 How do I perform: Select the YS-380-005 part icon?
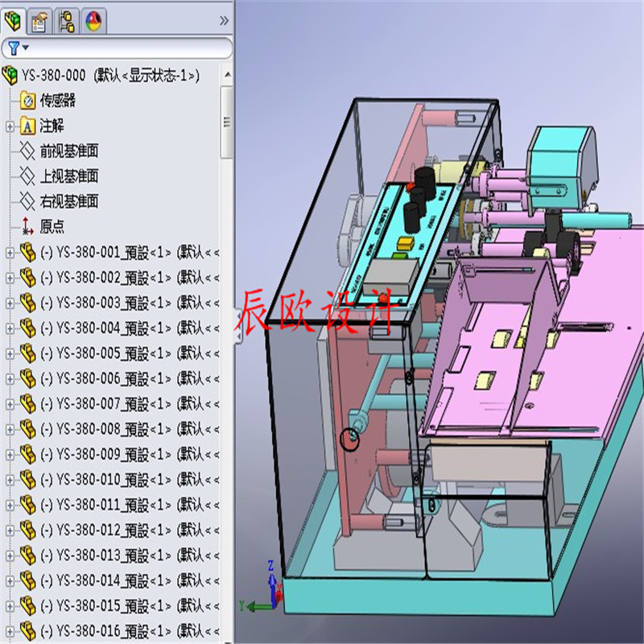click(27, 353)
